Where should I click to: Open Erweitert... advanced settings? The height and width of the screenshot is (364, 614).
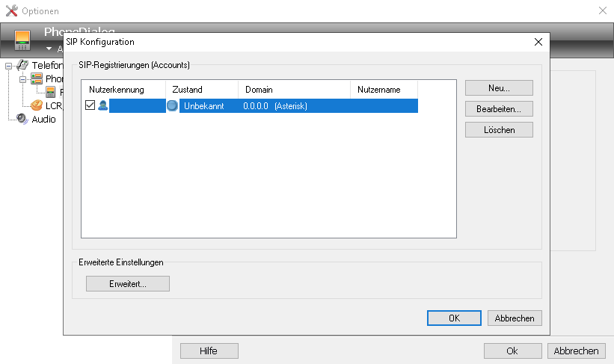tap(128, 284)
